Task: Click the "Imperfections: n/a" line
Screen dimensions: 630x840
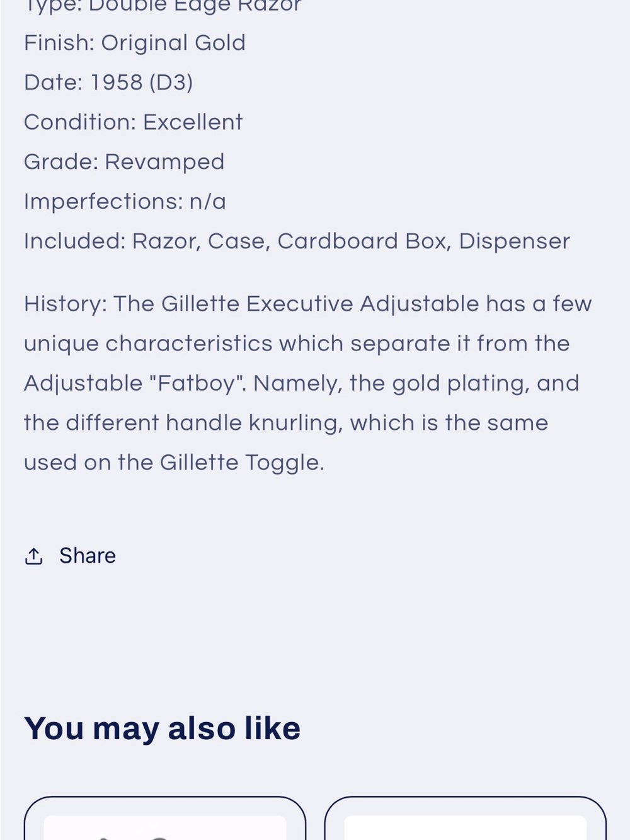Action: pyautogui.click(x=125, y=202)
